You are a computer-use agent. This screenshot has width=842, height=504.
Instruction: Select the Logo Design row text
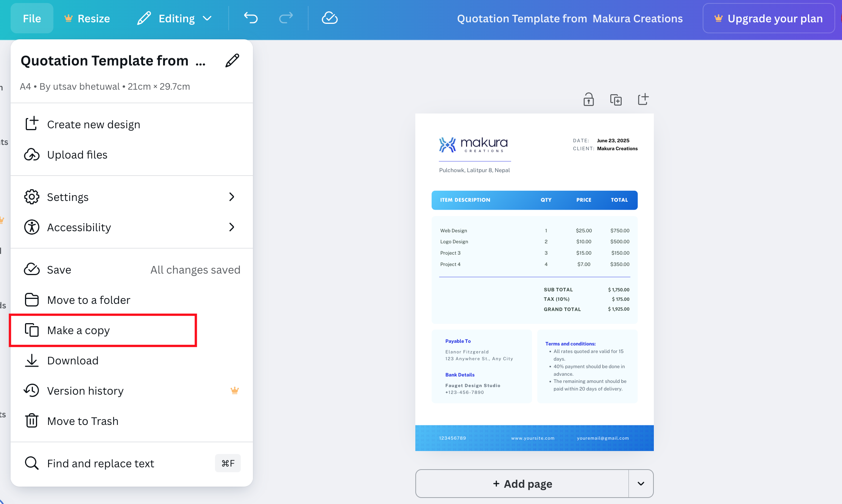[x=454, y=241]
